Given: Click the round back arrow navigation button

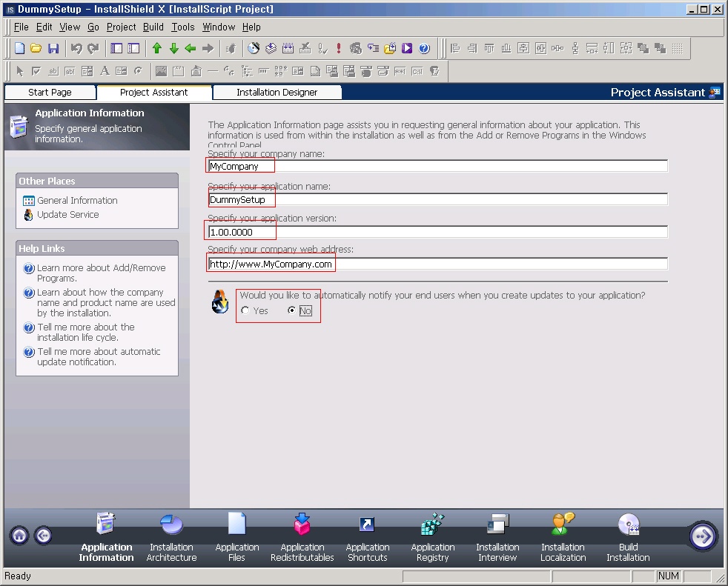Looking at the screenshot, I should [43, 536].
